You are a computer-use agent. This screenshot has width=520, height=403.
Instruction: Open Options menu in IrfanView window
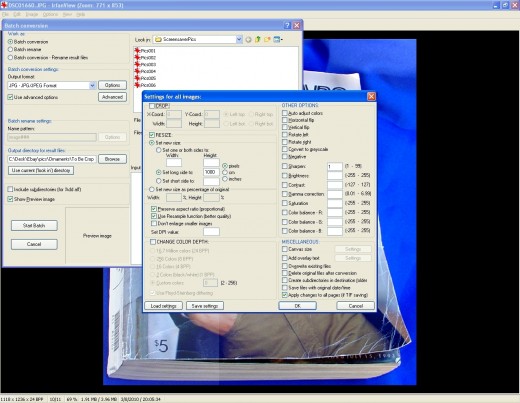[50, 15]
